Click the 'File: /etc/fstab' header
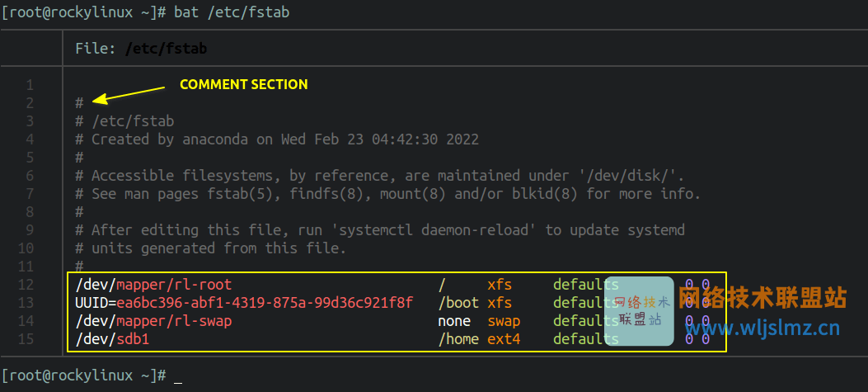 [x=141, y=49]
